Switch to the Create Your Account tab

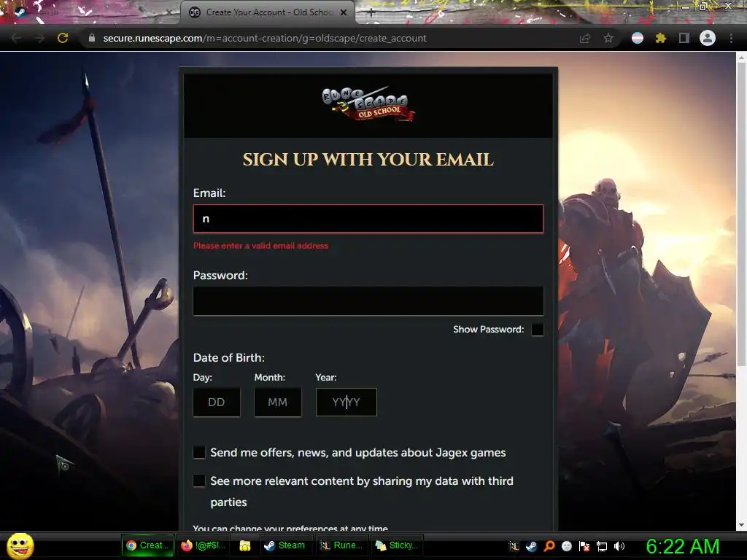pos(268,12)
